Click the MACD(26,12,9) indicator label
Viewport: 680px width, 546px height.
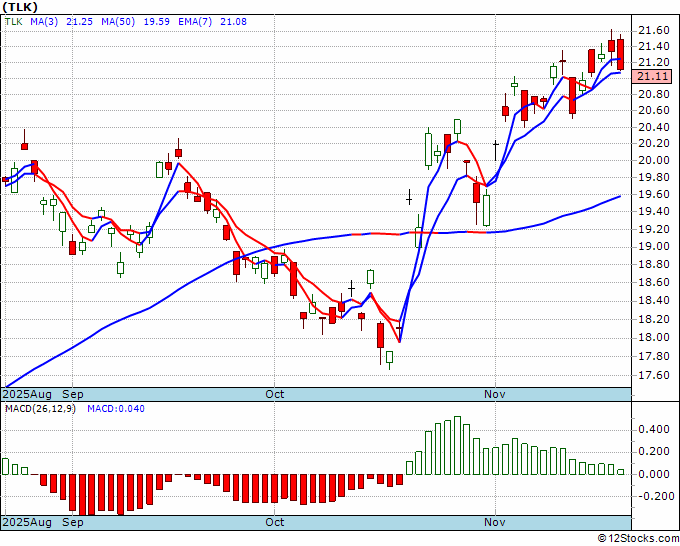coord(40,409)
